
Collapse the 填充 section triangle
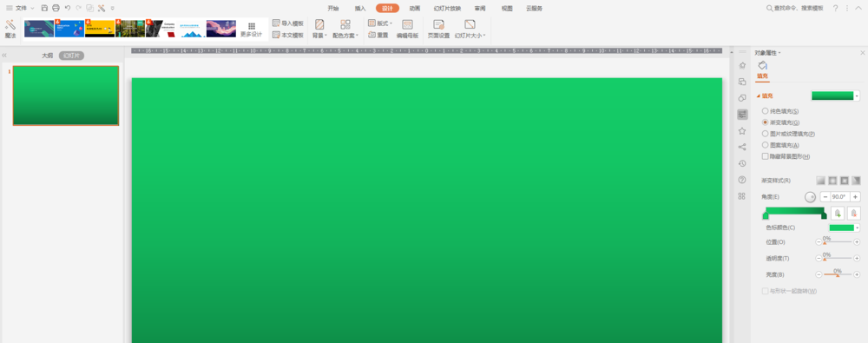(759, 96)
